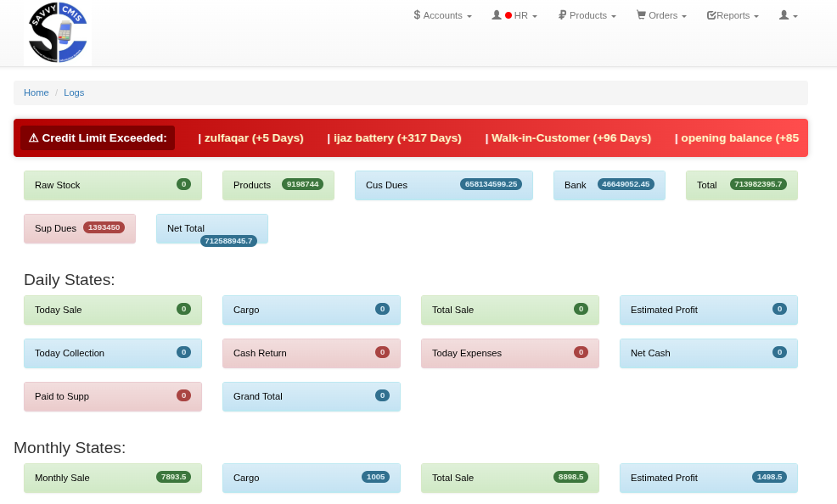Click the Monthly Sale tile

click(112, 478)
